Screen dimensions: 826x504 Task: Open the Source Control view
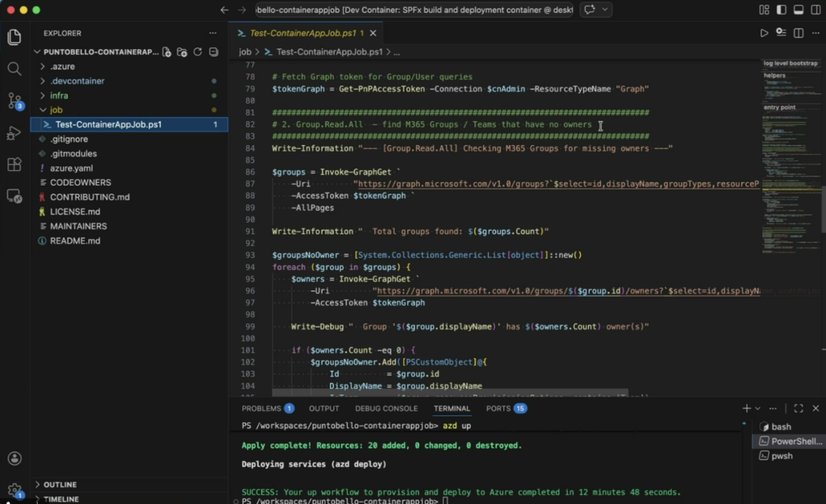[x=14, y=101]
